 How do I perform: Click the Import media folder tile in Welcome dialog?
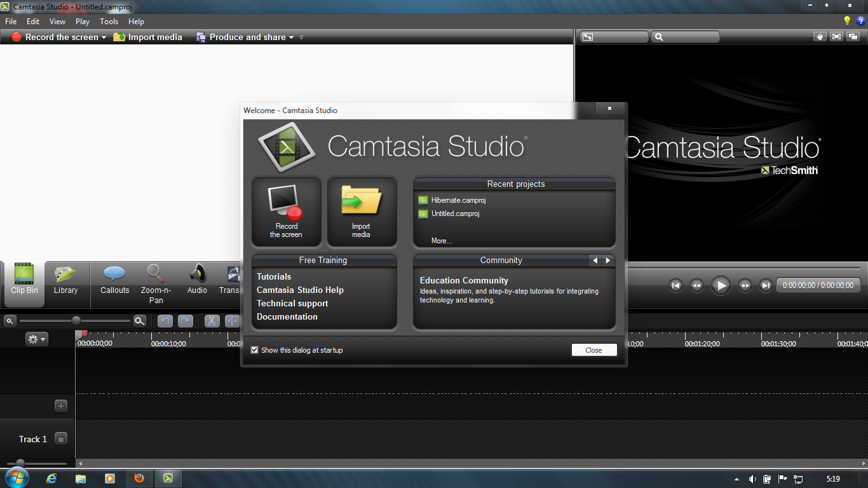click(x=362, y=212)
